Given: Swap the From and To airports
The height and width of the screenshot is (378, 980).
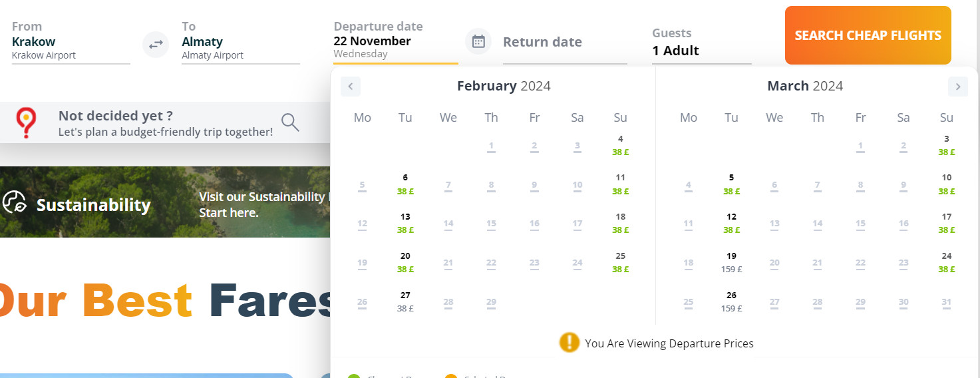Looking at the screenshot, I should tap(156, 45).
